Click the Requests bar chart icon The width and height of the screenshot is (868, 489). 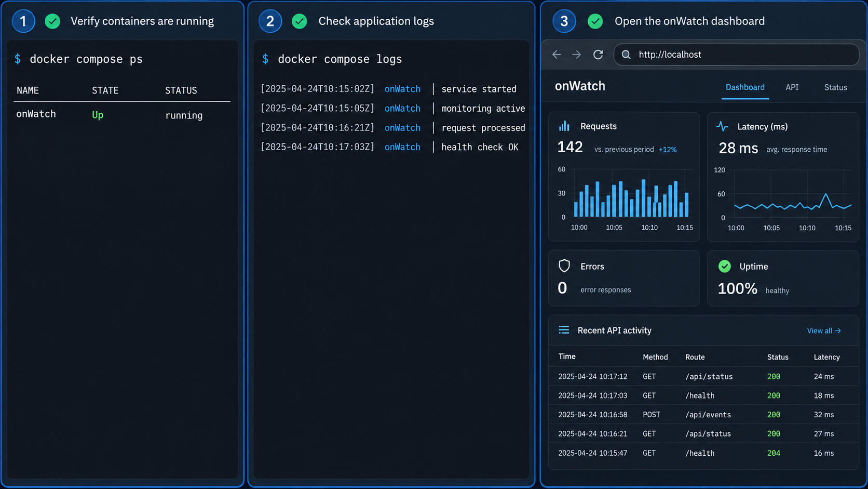pyautogui.click(x=564, y=126)
